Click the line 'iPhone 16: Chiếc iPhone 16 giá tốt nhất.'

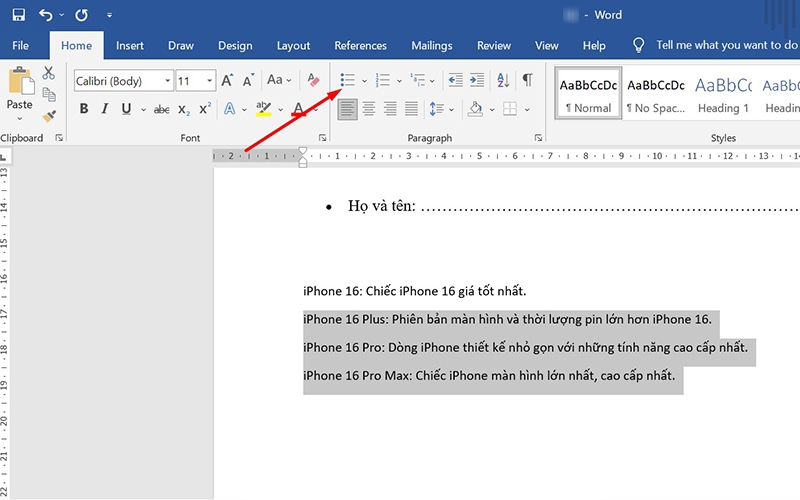click(414, 291)
